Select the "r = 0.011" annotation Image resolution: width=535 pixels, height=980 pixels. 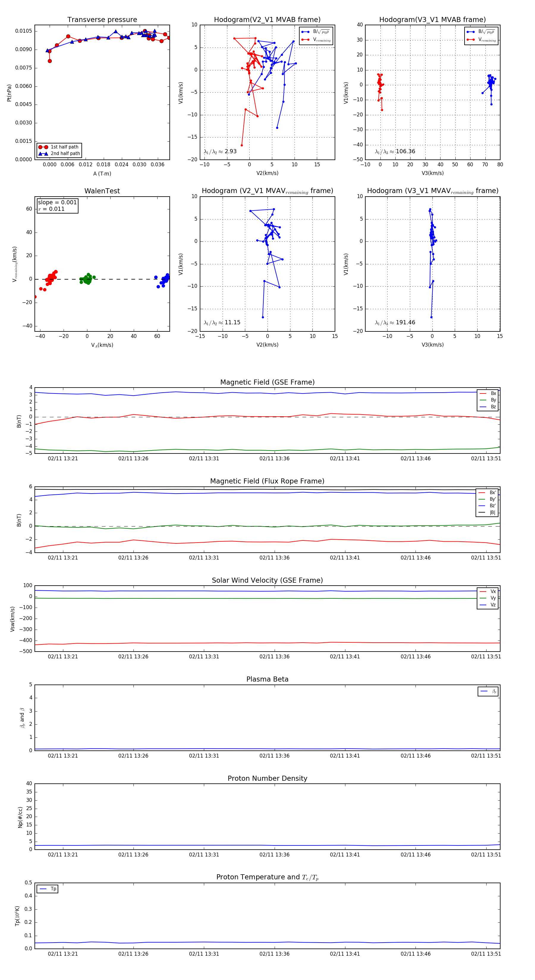point(51,209)
